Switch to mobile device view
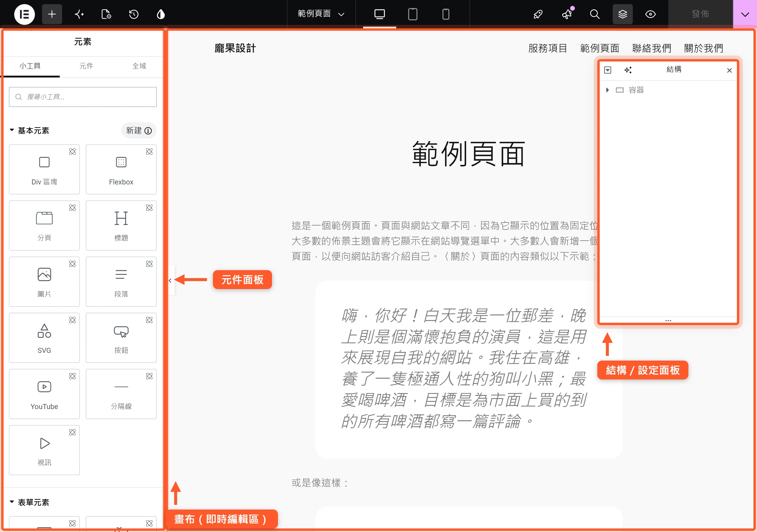This screenshot has width=757, height=532. tap(446, 14)
